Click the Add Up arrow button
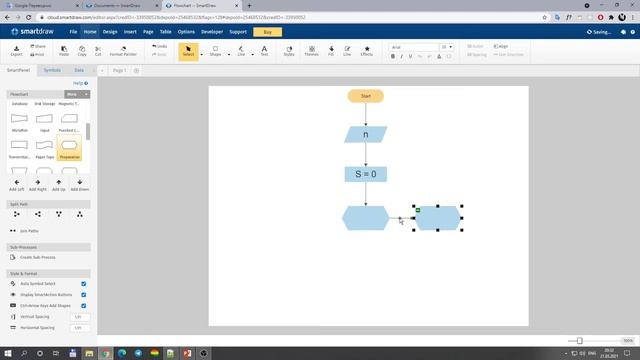The image size is (640, 360). point(59,185)
